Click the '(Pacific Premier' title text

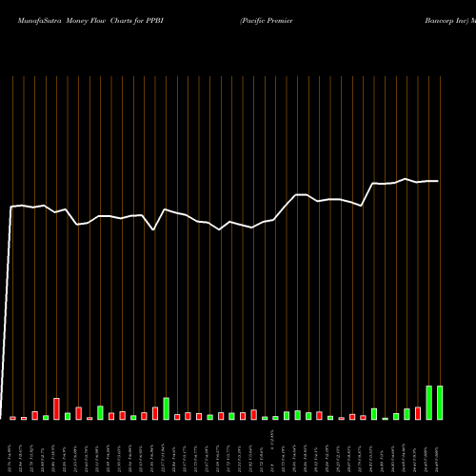pos(267,21)
